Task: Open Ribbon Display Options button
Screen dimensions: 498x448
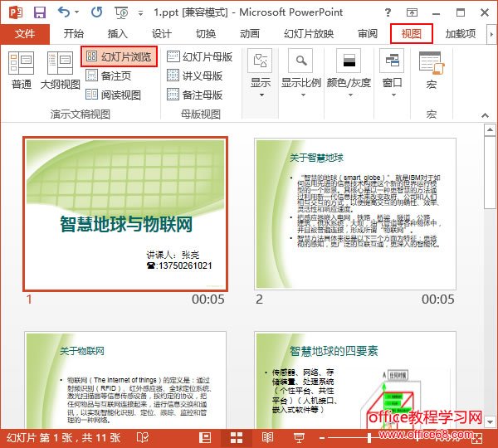Action: (x=412, y=12)
